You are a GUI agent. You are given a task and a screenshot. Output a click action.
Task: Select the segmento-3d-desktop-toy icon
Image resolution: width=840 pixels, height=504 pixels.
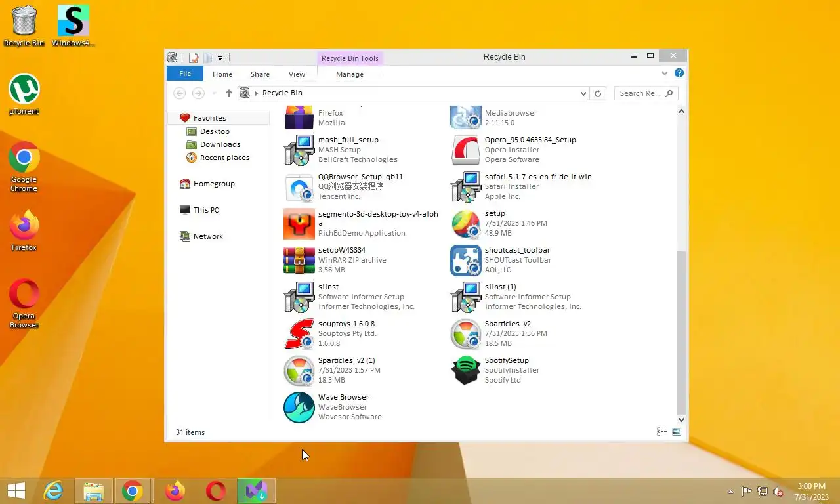[299, 224]
